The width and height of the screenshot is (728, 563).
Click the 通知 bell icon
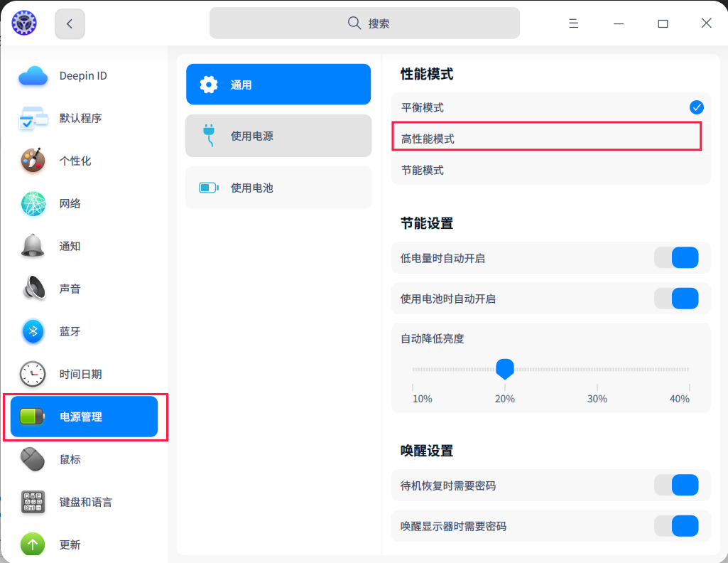(x=32, y=246)
